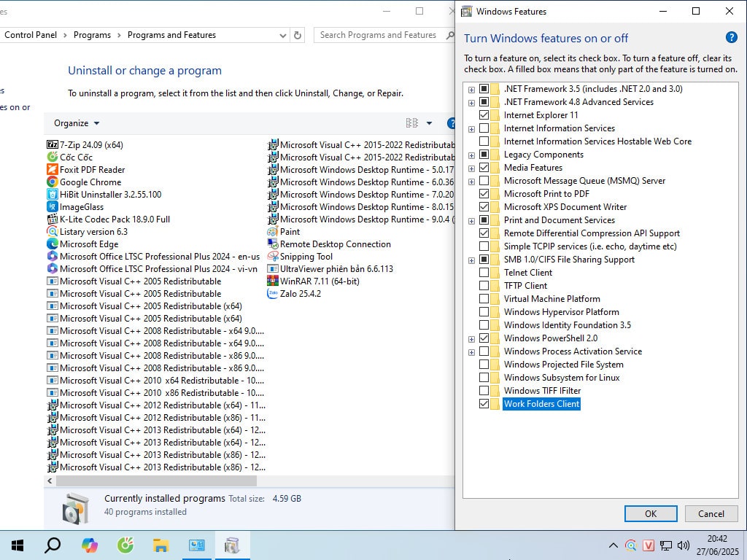Click the Windows Features help icon
Screen dimensions: 747x560
click(731, 38)
